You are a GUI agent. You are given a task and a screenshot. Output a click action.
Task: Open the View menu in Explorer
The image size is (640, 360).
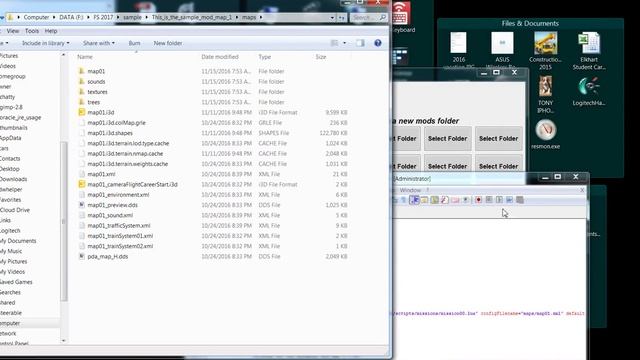pos(13,31)
